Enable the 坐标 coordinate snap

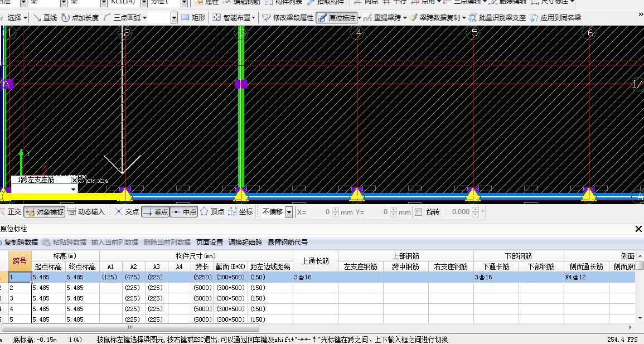[x=241, y=212]
